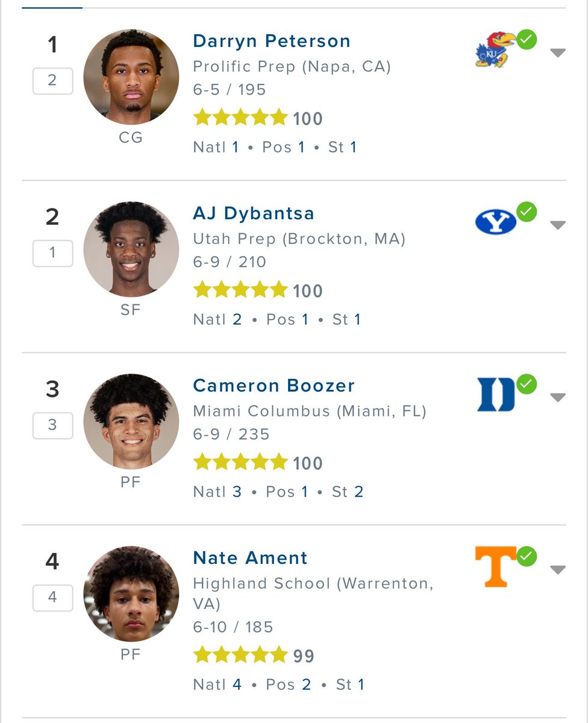Click the Tennessee T logo
Screen dimensions: 588x723
496,566
